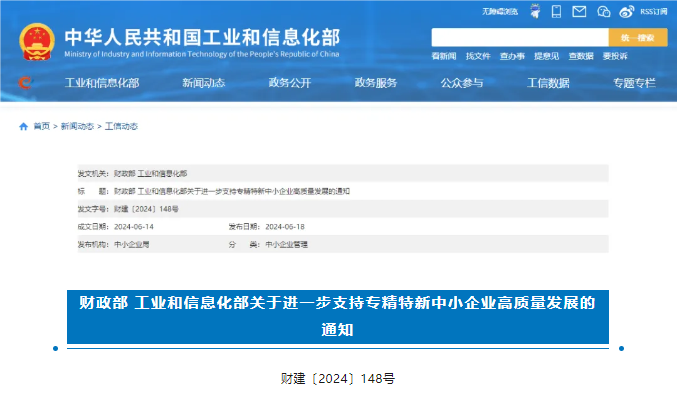The height and width of the screenshot is (401, 677).
Task: Select the 找文件 search shortcut
Action: pyautogui.click(x=478, y=56)
